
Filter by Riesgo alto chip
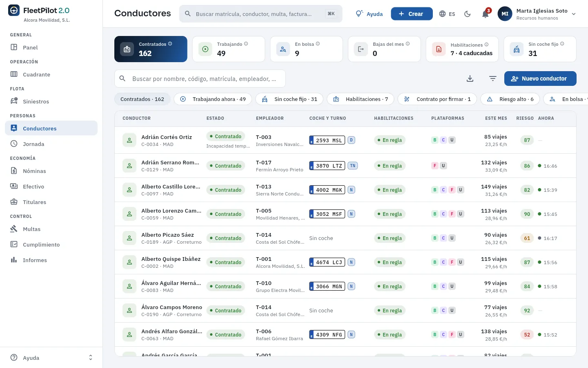510,99
